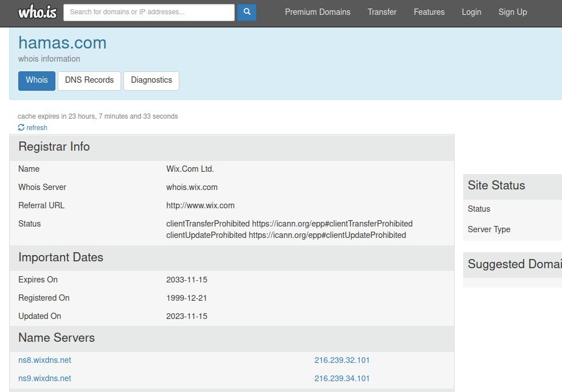Viewport: 562px width, 392px height.
Task: Click the refresh link to reload cache
Action: [x=37, y=128]
